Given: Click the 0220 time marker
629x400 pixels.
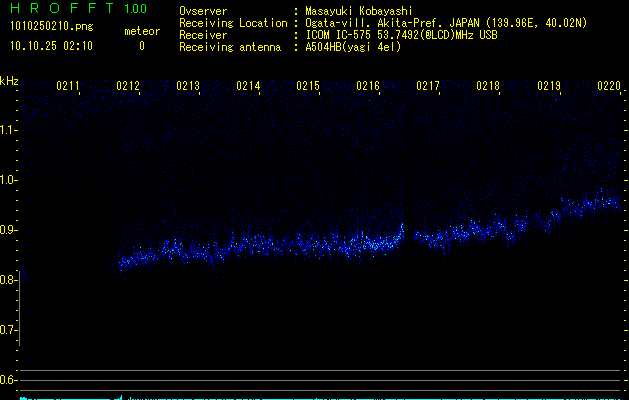Looking at the screenshot, I should tap(609, 86).
